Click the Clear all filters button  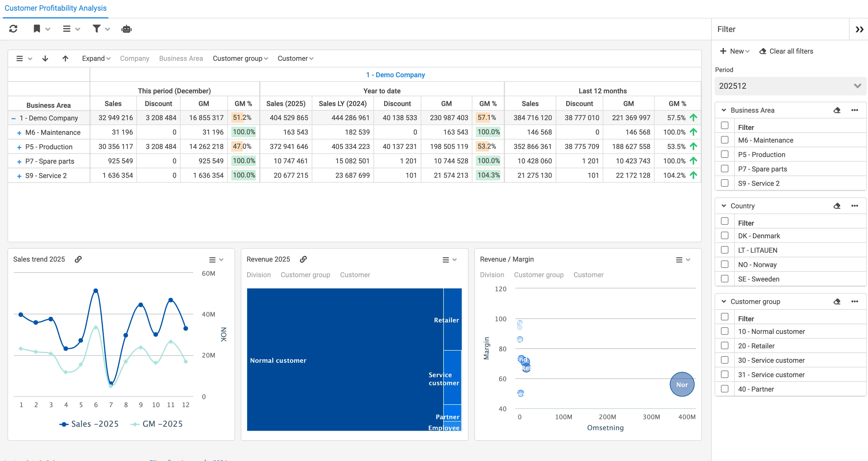click(x=791, y=51)
